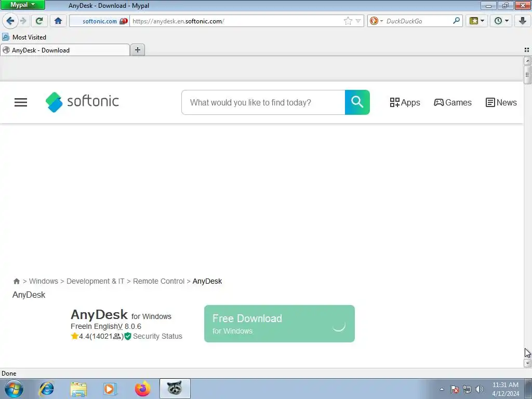Expand the URL history dropdown arrow

[x=358, y=21]
